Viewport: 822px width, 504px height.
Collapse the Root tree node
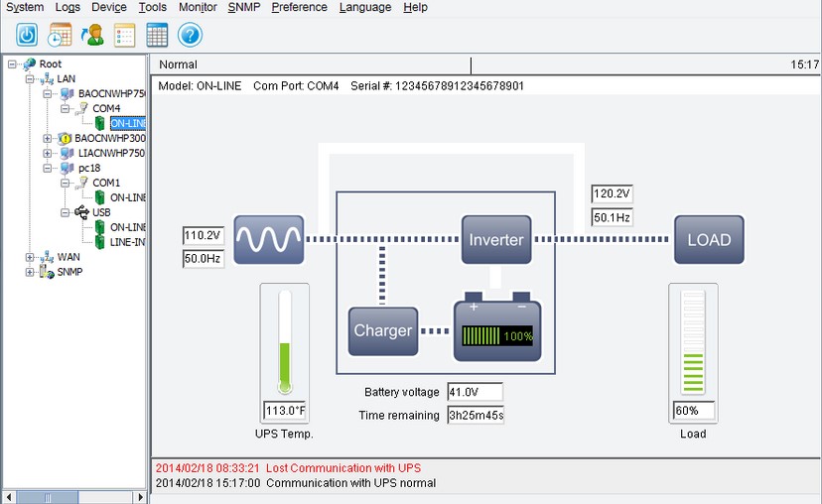12,63
